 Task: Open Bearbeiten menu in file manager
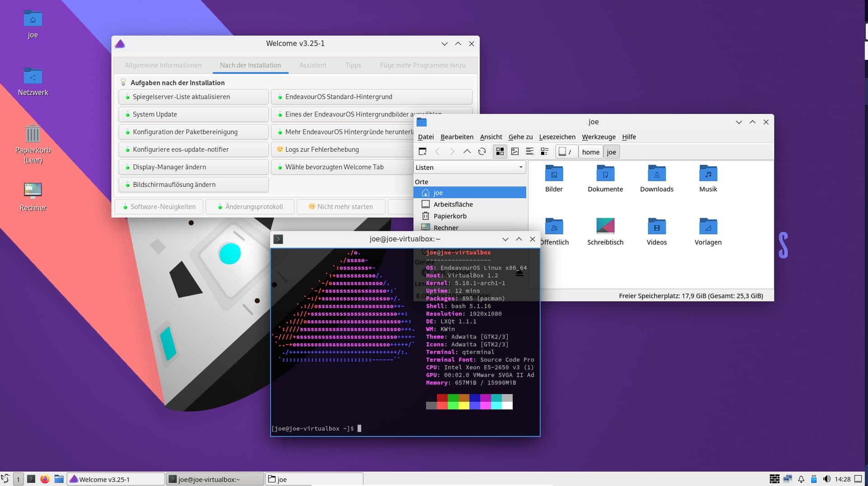coord(457,137)
